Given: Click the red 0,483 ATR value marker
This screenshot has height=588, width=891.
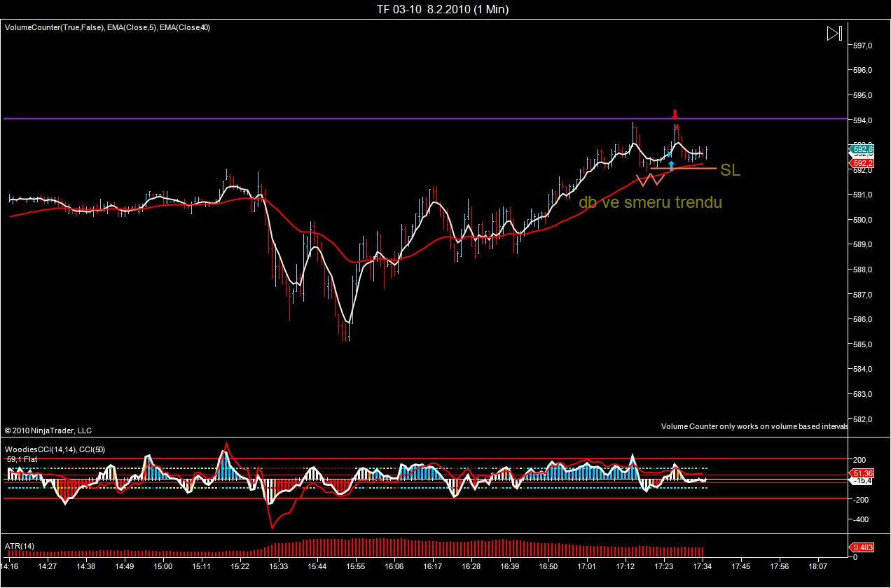Looking at the screenshot, I should click(x=862, y=547).
